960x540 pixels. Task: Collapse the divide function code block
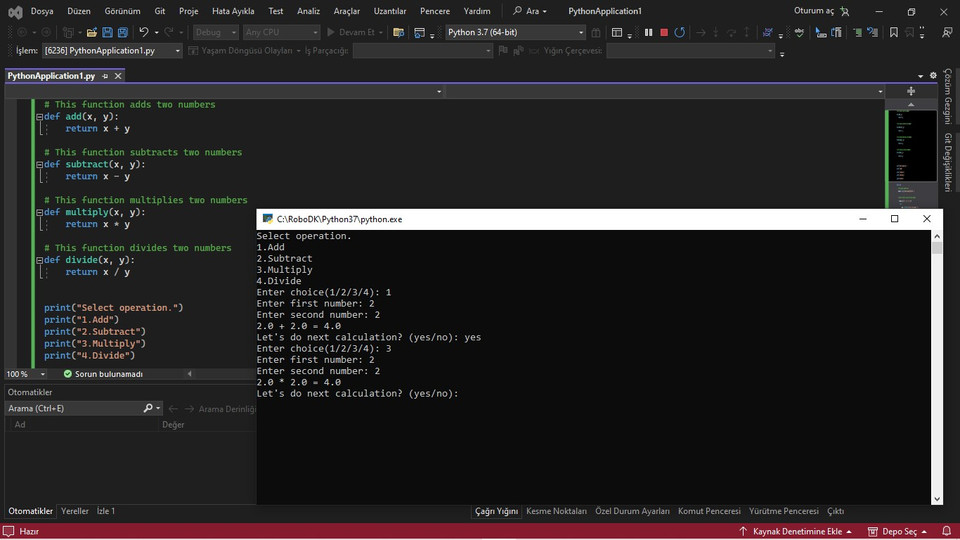(x=40, y=260)
